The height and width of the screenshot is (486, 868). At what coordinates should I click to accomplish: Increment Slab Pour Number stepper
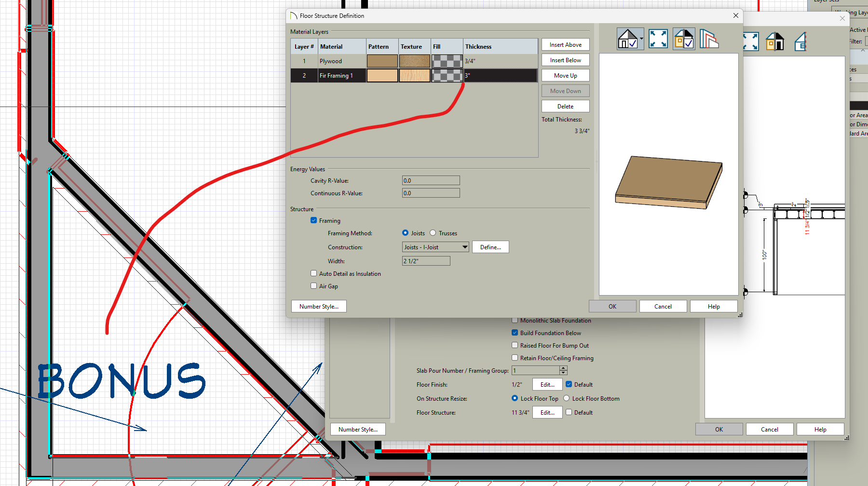coord(563,368)
